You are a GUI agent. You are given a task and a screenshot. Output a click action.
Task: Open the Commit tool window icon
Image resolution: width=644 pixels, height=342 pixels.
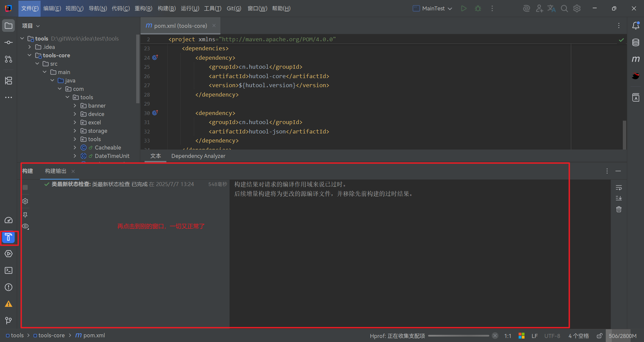click(x=9, y=43)
